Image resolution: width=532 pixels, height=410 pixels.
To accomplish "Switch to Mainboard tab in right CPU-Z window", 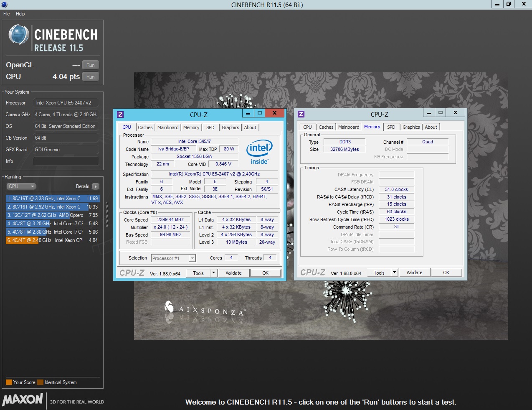I will pos(349,127).
